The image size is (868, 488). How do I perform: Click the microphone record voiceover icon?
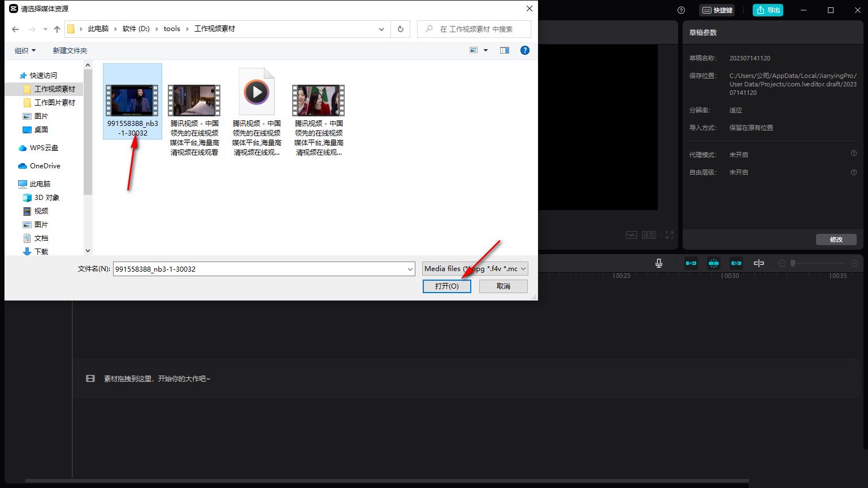click(x=659, y=263)
